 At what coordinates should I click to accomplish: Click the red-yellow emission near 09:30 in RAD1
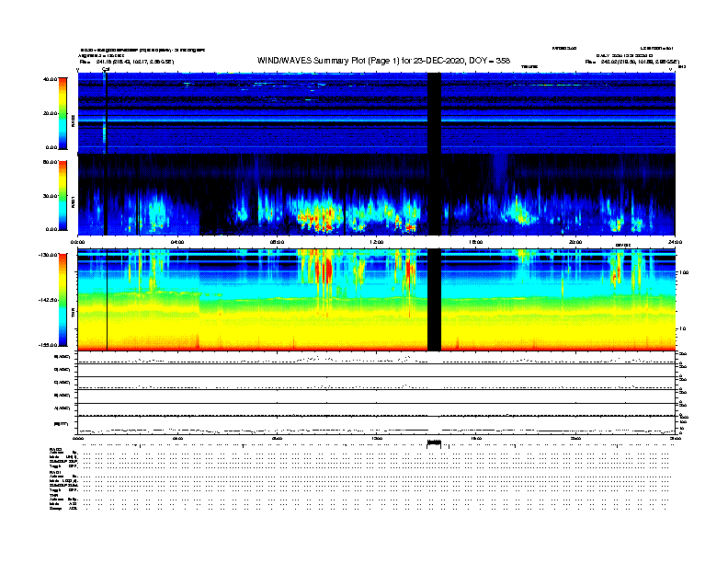coord(318,218)
